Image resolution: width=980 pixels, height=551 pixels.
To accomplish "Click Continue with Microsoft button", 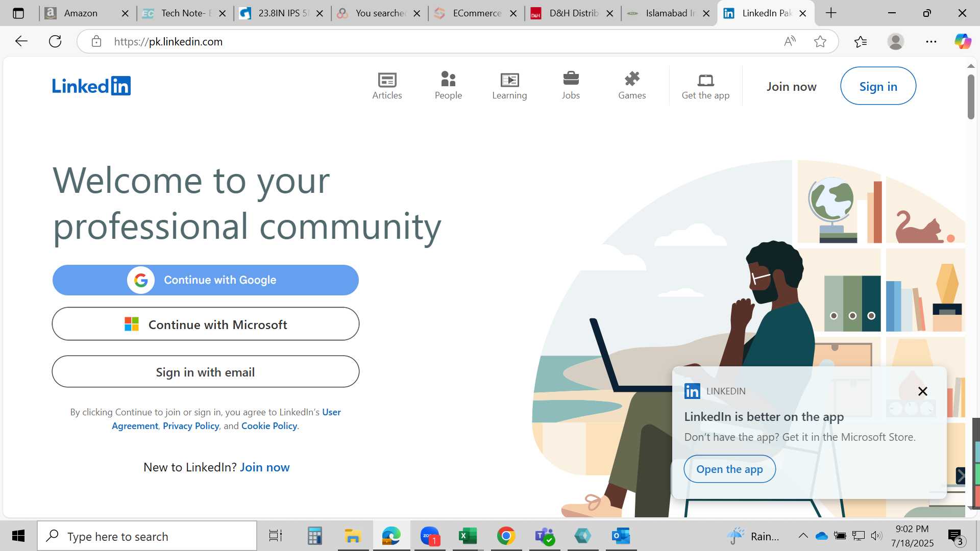I will click(x=206, y=324).
